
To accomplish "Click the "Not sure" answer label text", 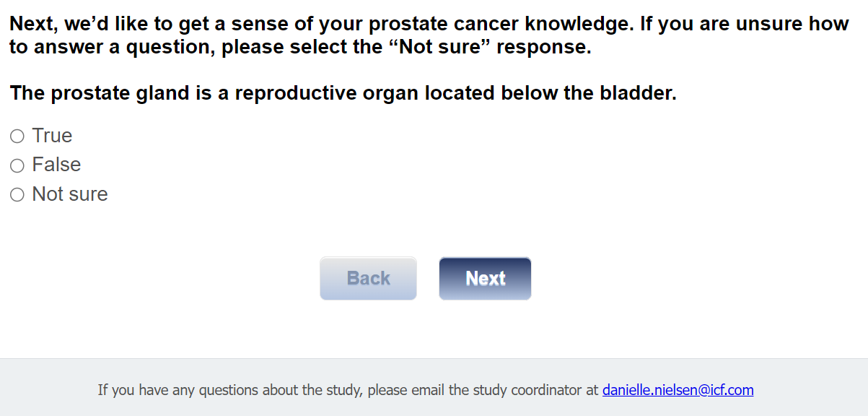I will tap(70, 194).
